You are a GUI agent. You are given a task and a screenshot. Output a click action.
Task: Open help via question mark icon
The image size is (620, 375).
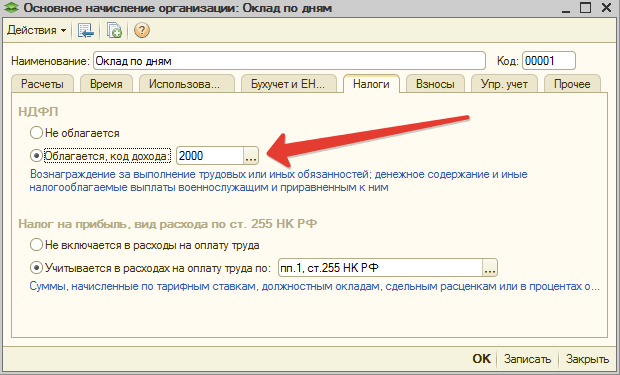pyautogui.click(x=142, y=30)
